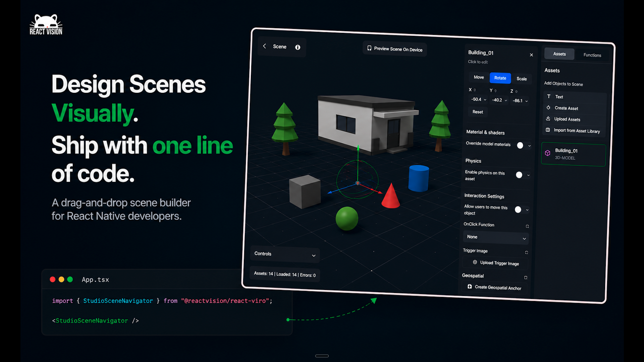Click the back arrow next to Scene
Viewport: 644px width, 362px height.
[x=264, y=46]
